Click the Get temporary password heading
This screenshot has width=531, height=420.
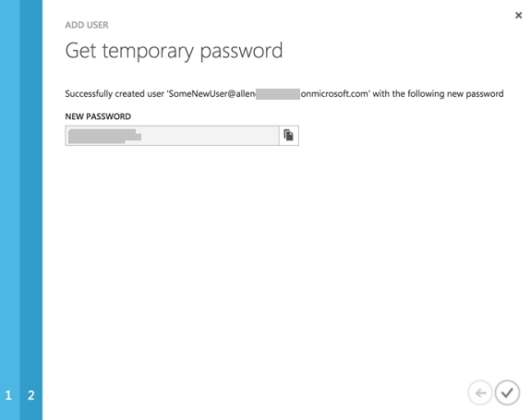[174, 51]
